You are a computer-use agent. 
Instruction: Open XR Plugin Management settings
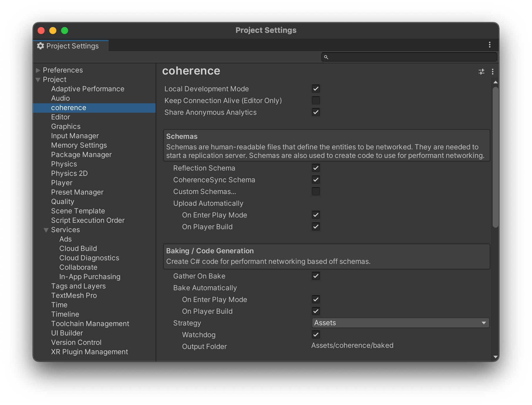point(90,352)
